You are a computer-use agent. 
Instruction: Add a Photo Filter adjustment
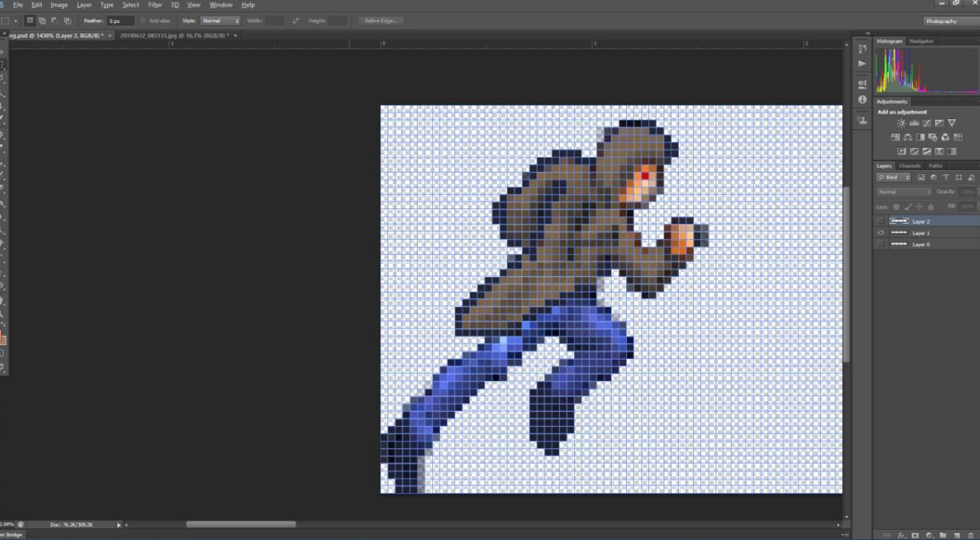pyautogui.click(x=932, y=138)
